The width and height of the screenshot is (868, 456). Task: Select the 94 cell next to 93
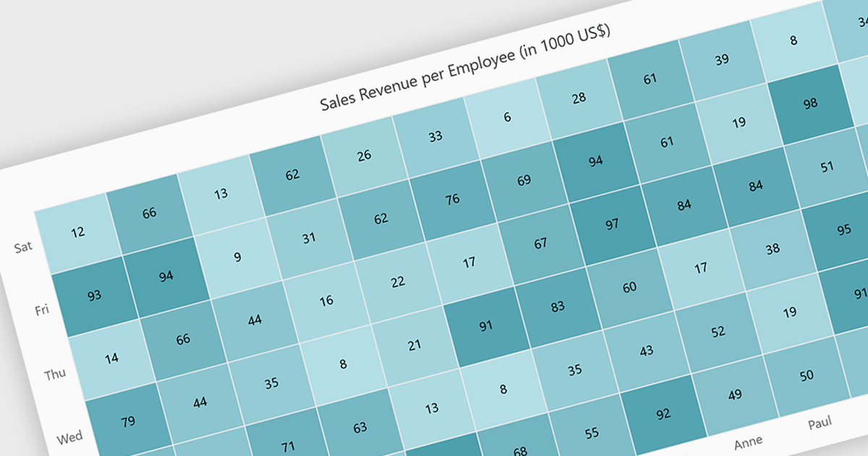[166, 276]
